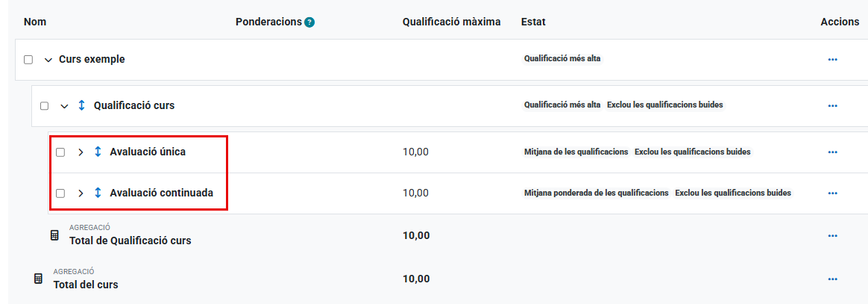
Task: Click calculator icon for Total del curs
Action: tap(39, 279)
